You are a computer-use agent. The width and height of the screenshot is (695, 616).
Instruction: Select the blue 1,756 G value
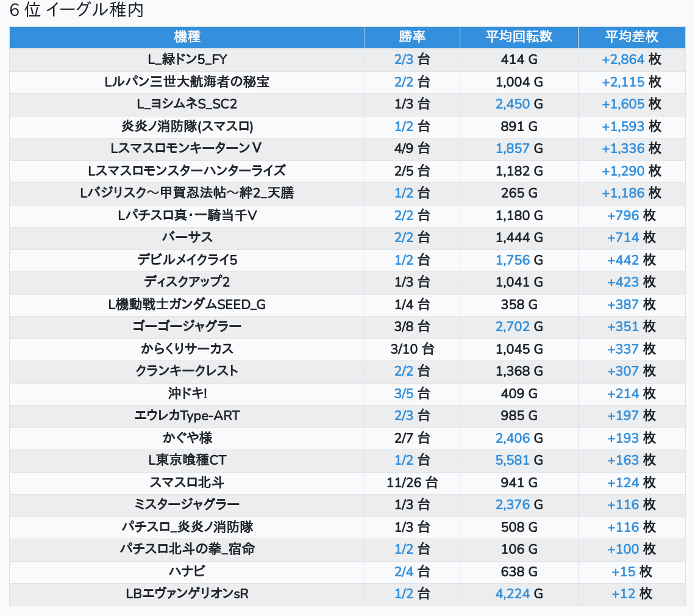click(x=519, y=260)
